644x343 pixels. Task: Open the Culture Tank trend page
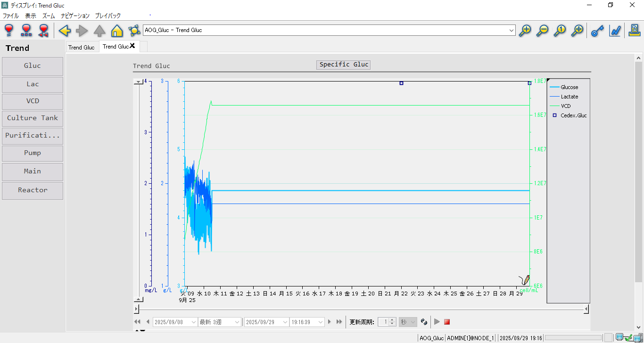pos(33,118)
